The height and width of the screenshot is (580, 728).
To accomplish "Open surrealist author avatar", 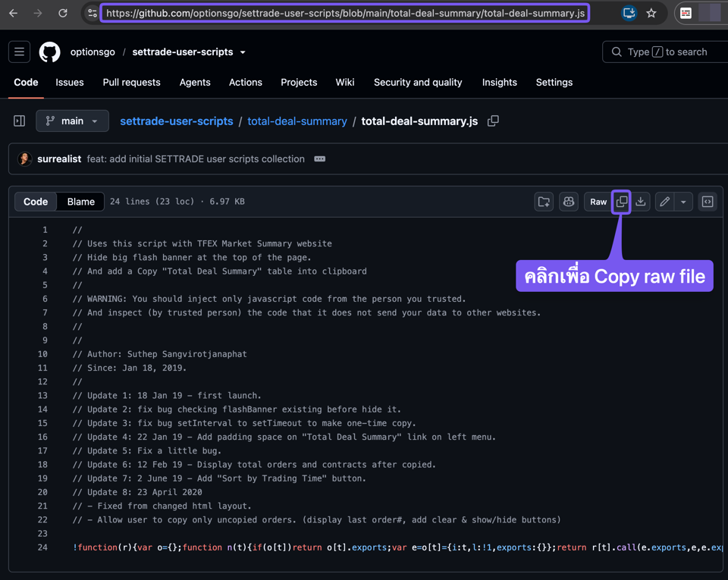I will 24,159.
